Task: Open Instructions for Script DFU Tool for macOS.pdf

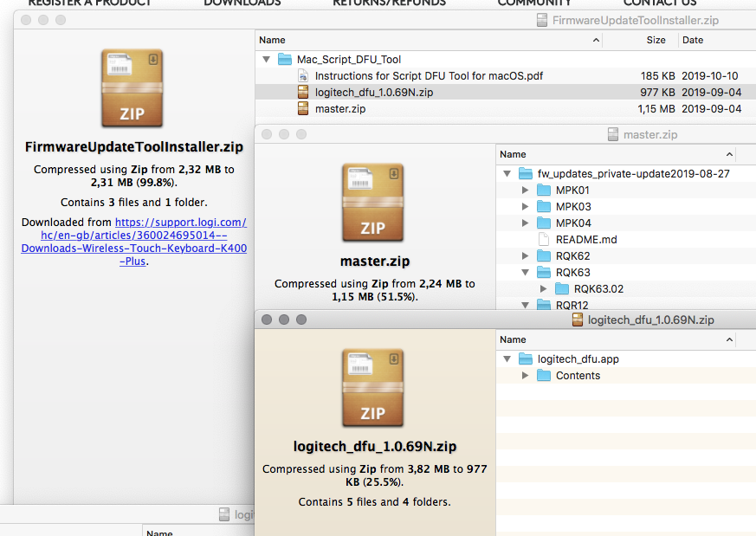Action: (x=429, y=75)
